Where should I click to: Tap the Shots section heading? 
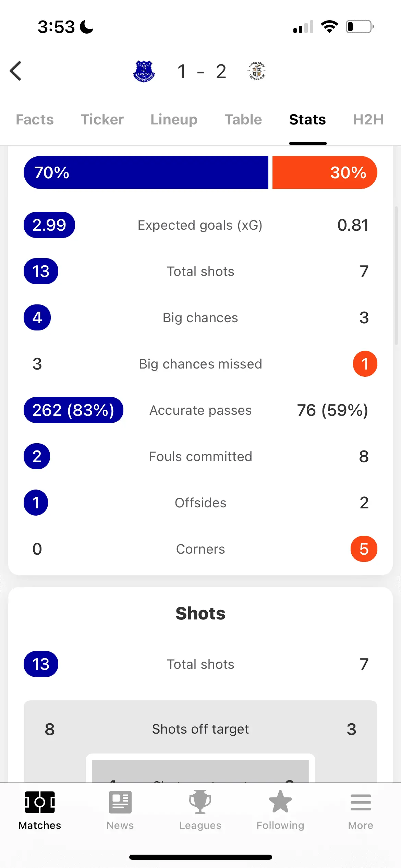[x=200, y=613]
